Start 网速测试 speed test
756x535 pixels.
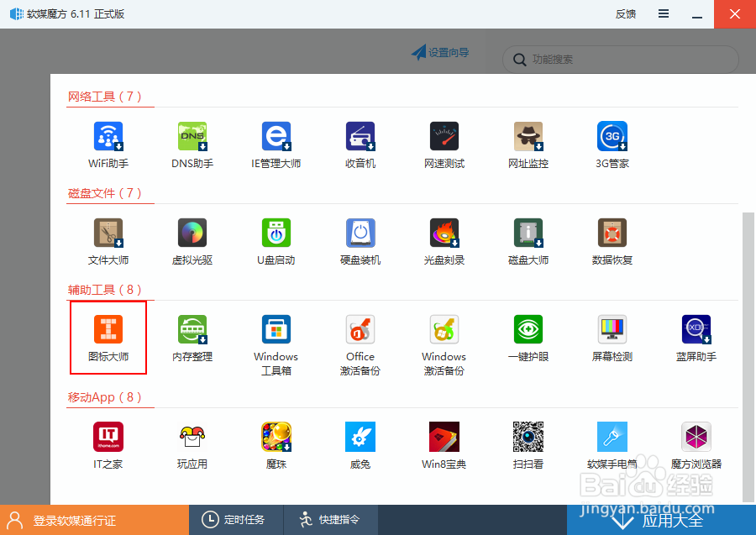444,136
